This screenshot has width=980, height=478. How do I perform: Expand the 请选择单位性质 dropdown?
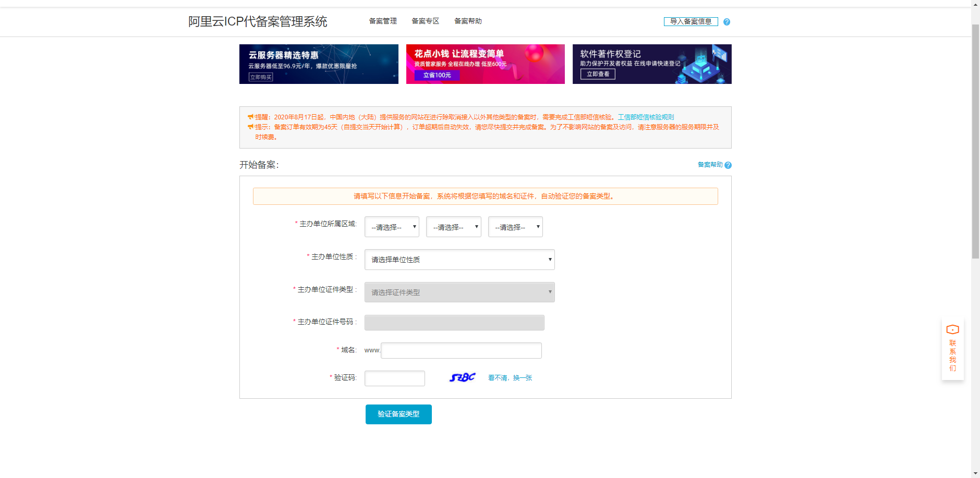(x=459, y=260)
